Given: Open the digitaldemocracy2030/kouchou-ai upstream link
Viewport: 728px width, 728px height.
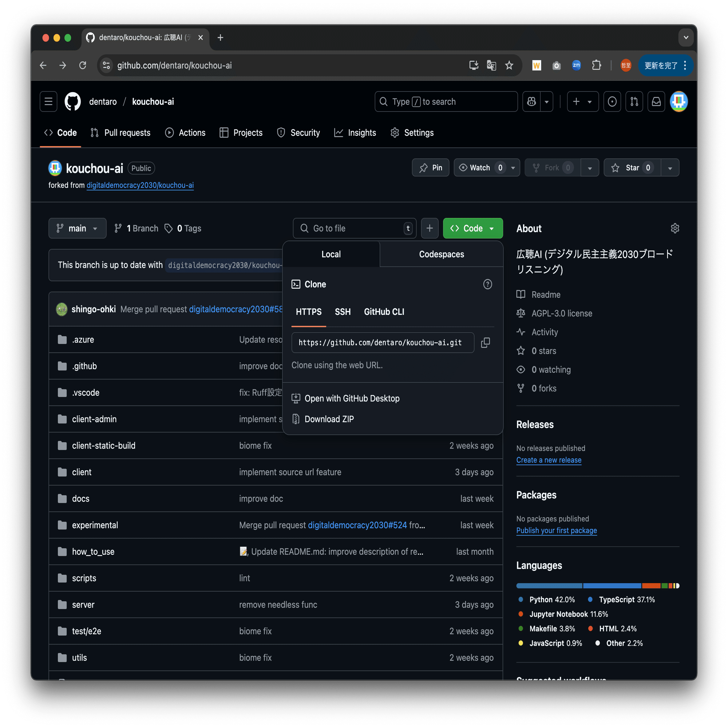Looking at the screenshot, I should tap(140, 185).
